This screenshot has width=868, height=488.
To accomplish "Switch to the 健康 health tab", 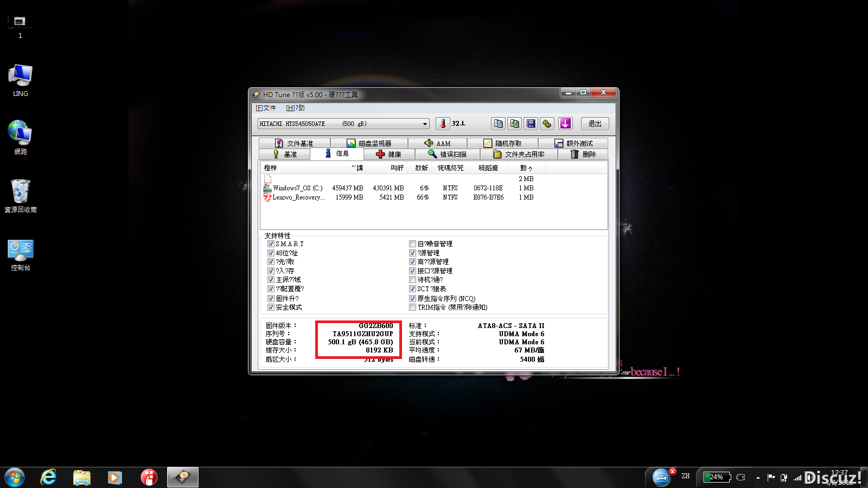I will (x=388, y=154).
